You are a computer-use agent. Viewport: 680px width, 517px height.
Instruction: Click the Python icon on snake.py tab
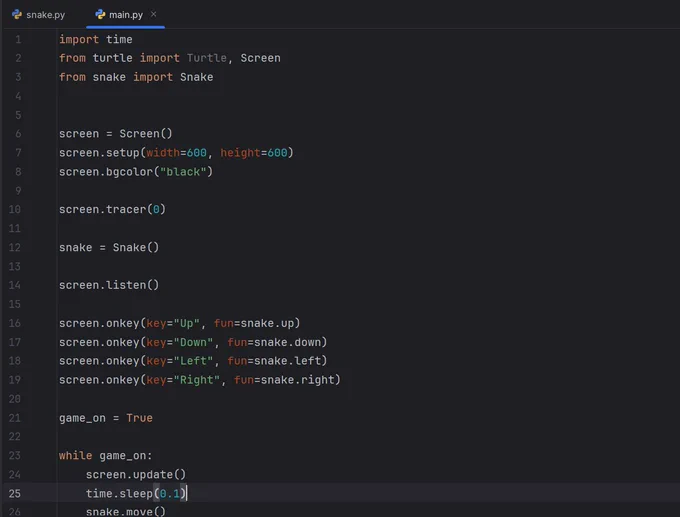[x=17, y=15]
